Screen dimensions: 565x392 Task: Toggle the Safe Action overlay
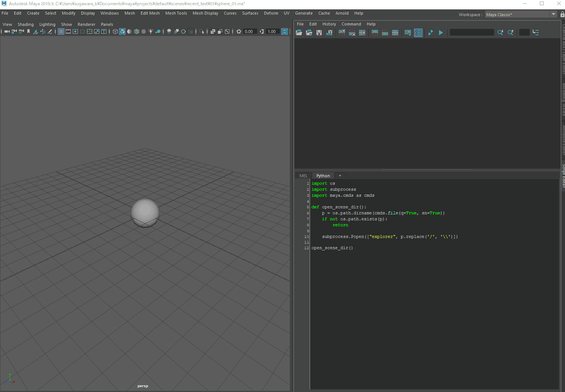[x=97, y=31]
